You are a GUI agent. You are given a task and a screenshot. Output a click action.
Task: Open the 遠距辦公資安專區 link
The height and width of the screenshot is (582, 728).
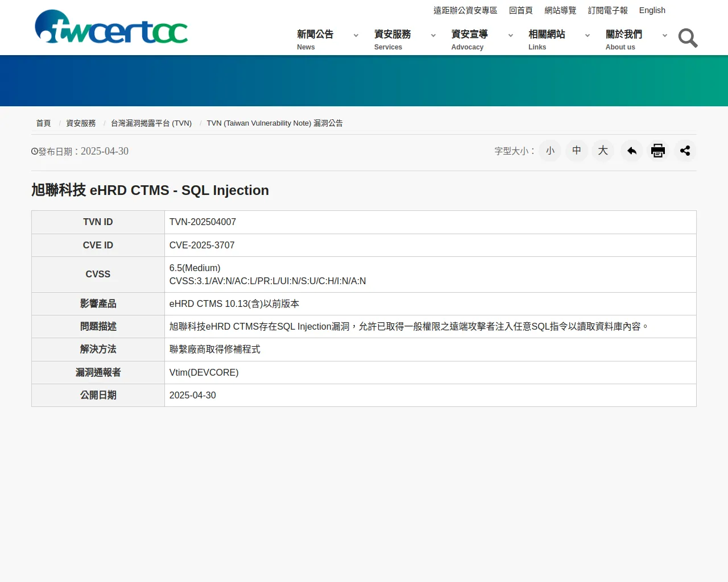[465, 10]
